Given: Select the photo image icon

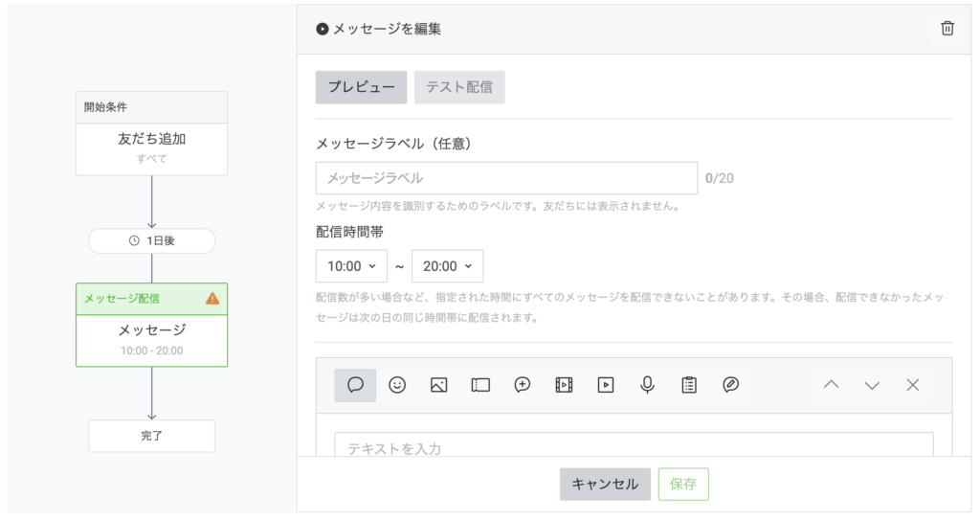Looking at the screenshot, I should pyautogui.click(x=438, y=385).
